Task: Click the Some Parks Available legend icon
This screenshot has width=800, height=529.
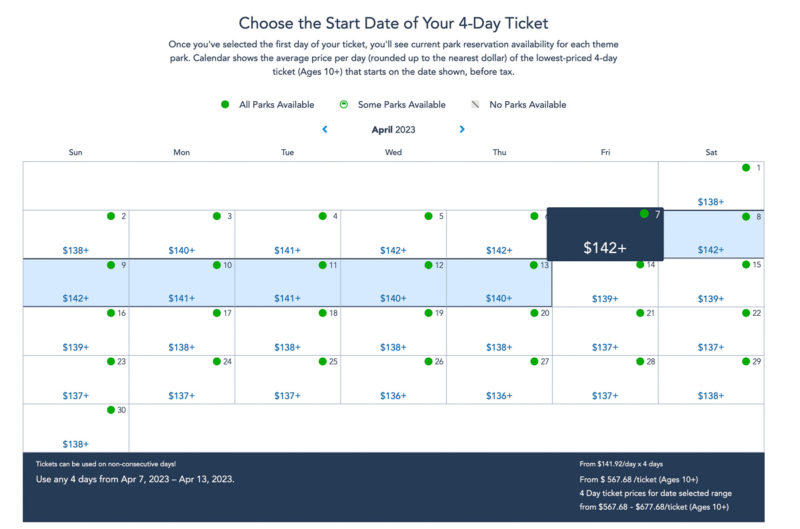Action: pos(344,105)
